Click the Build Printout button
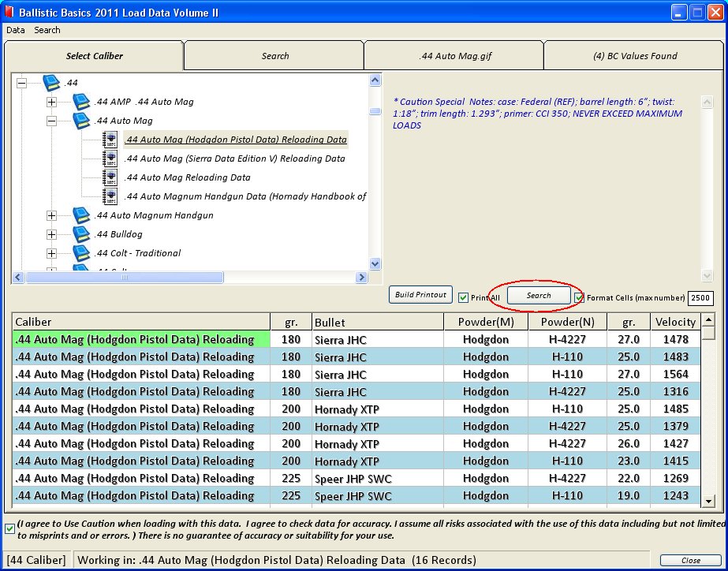Screen dimensions: 728x571 (420, 295)
